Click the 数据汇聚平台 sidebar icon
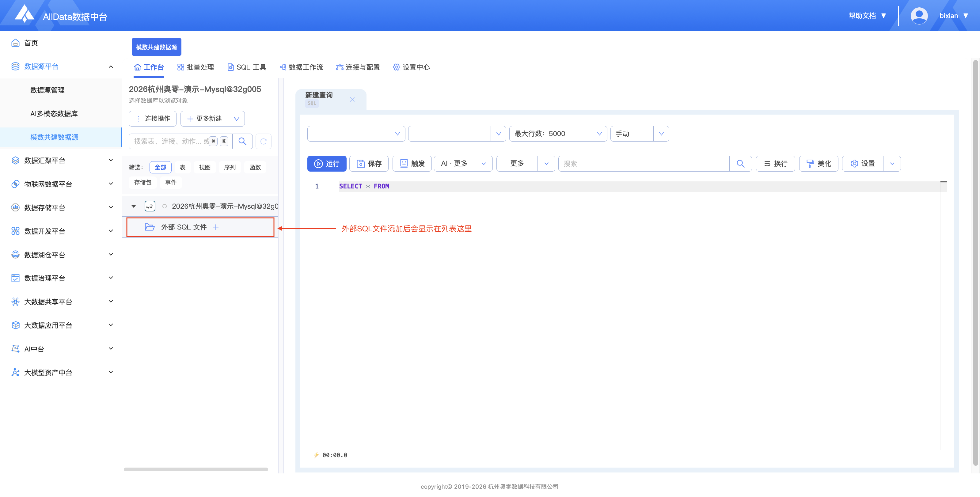 pyautogui.click(x=15, y=161)
